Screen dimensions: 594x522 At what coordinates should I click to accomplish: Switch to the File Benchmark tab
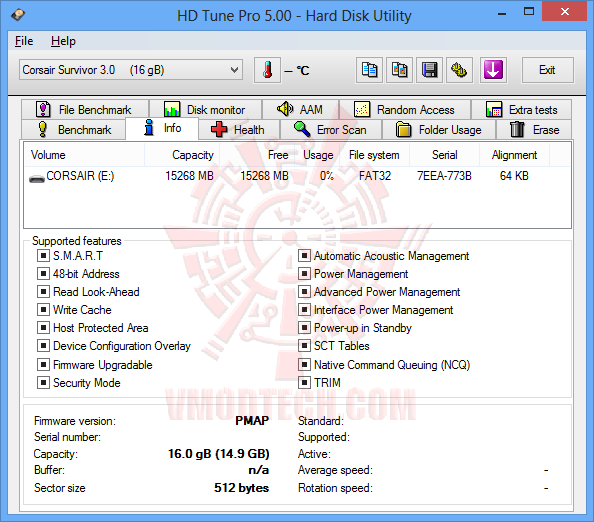[x=85, y=110]
